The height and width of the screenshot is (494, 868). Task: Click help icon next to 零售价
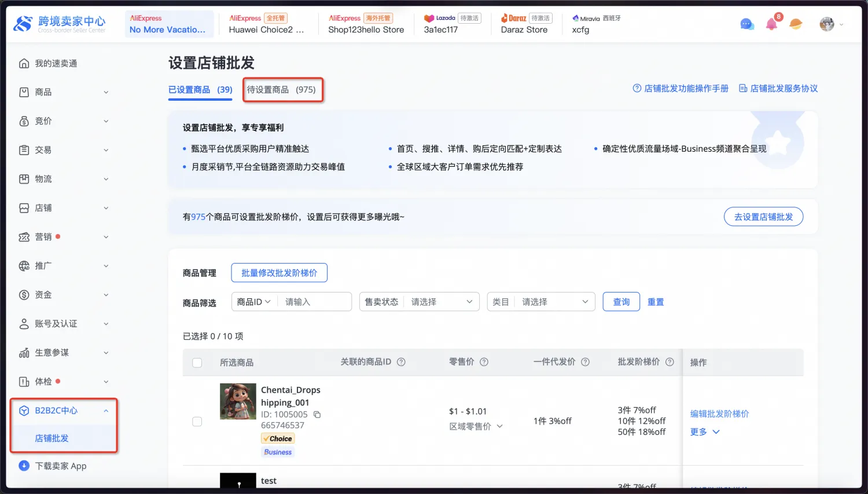[484, 362]
